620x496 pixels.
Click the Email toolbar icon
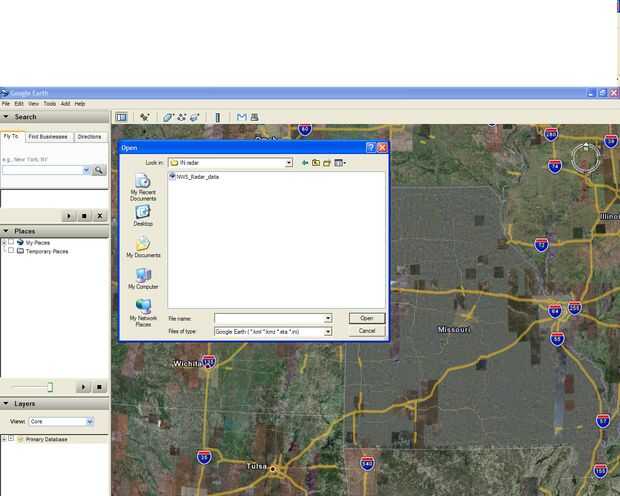(x=241, y=117)
